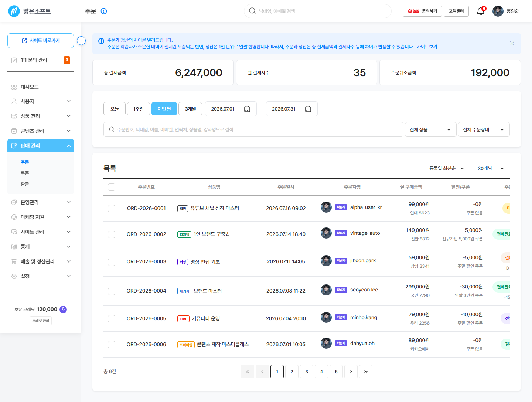Select the 주문 submenu item
This screenshot has width=532, height=402.
[25, 162]
